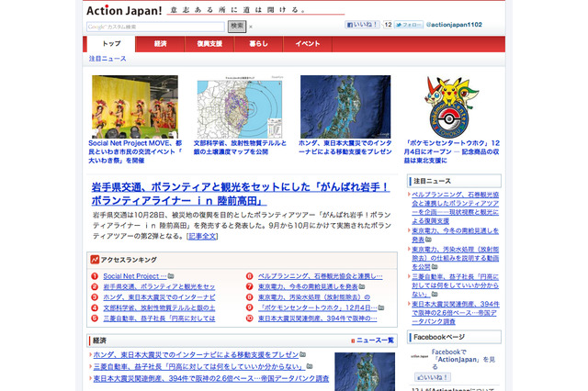Image resolution: width=588 pixels, height=391 pixels.
Task: Open sidebar 東京電力 汚染水処理 video link
Action: point(456,258)
